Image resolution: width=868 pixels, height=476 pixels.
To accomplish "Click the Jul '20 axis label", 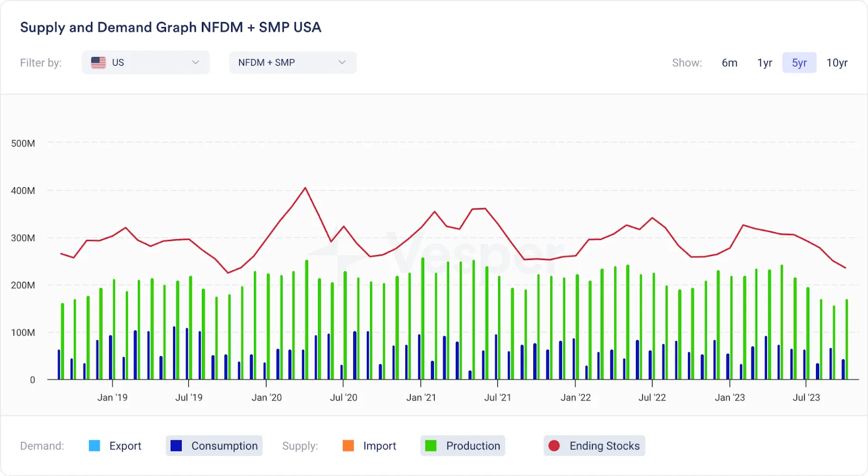I will point(343,397).
